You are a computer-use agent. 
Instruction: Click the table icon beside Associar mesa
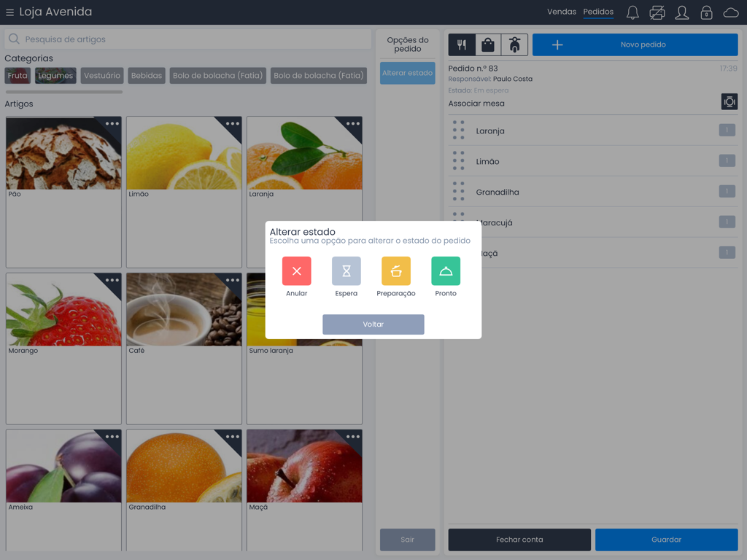pyautogui.click(x=729, y=101)
